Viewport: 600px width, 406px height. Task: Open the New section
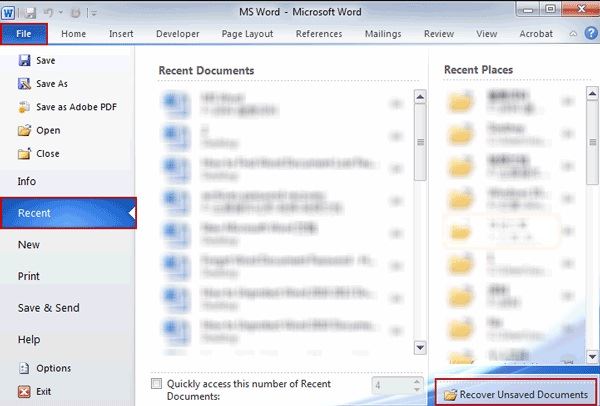pyautogui.click(x=29, y=245)
